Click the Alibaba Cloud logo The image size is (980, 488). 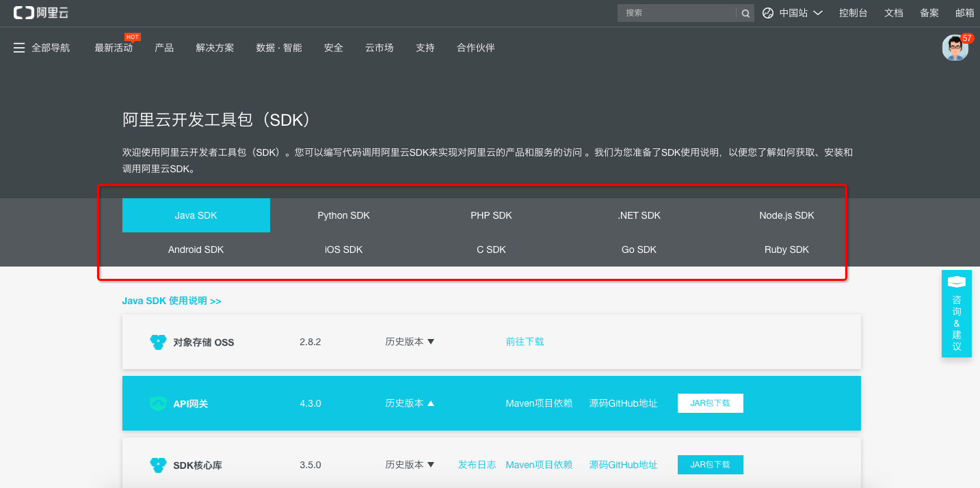(41, 12)
